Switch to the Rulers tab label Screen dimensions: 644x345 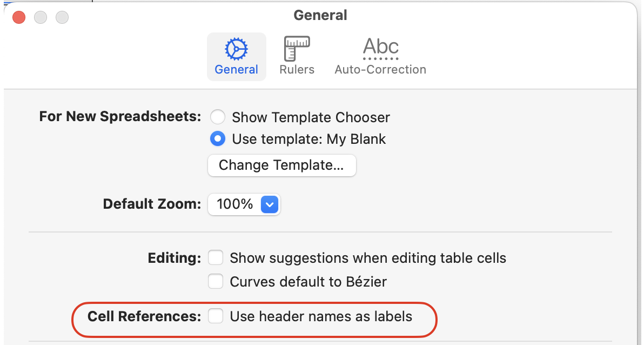(x=297, y=70)
